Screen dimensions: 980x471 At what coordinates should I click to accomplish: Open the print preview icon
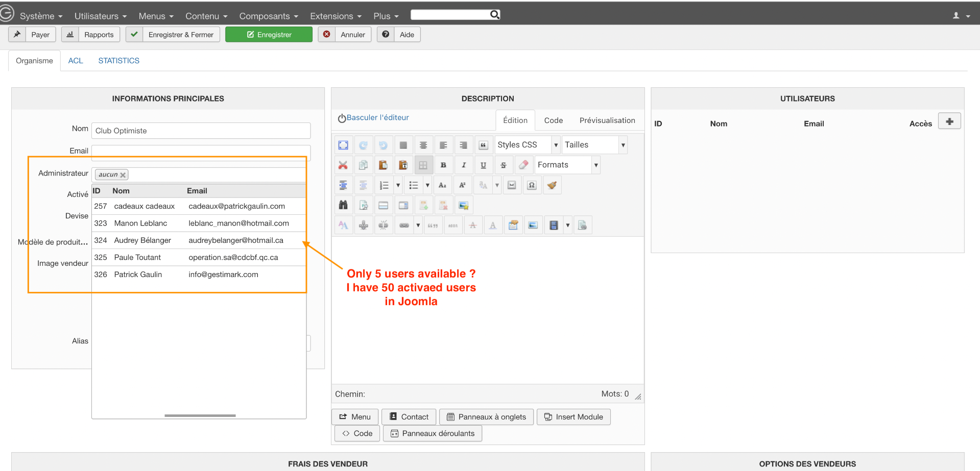364,205
